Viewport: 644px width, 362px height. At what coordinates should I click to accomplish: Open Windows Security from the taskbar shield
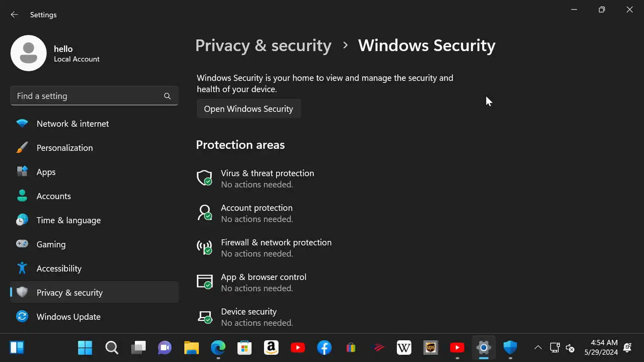510,348
